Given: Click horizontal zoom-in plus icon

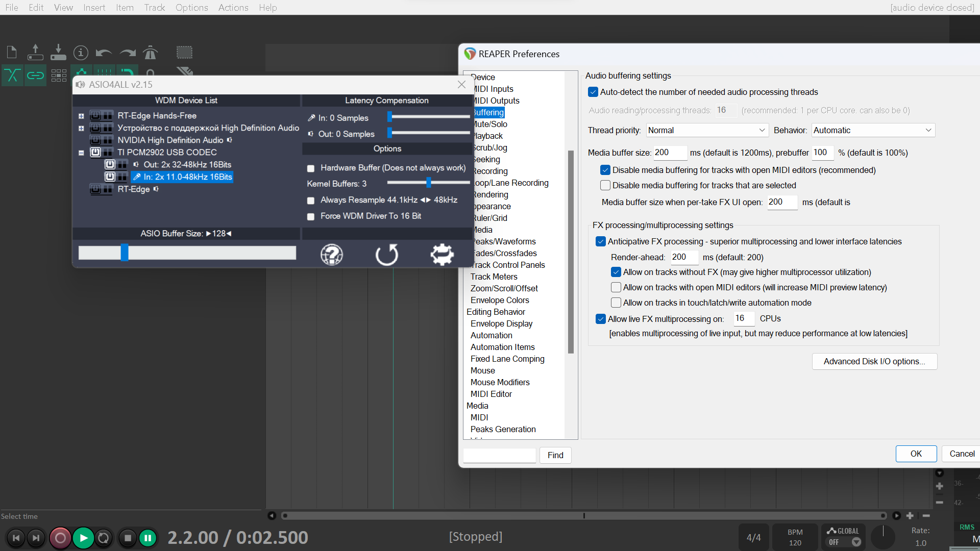Looking at the screenshot, I should [x=910, y=516].
